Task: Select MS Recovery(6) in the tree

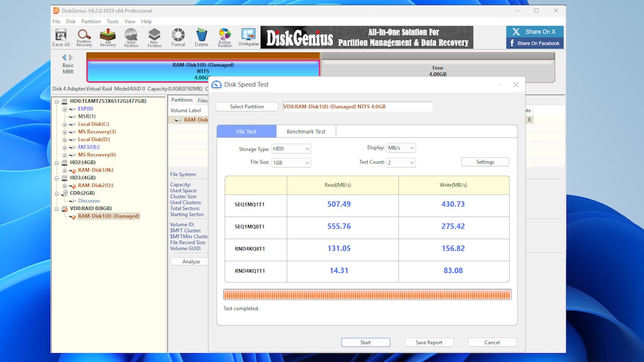Action: 97,155
